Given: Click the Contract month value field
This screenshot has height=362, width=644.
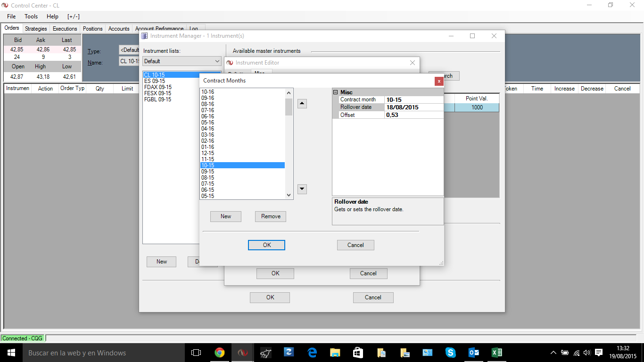Looking at the screenshot, I should coord(414,100).
